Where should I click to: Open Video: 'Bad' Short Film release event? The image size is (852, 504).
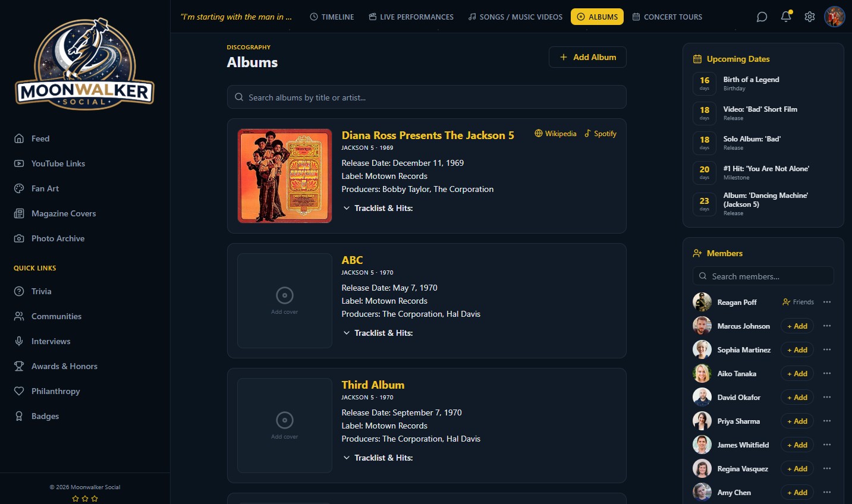(763, 114)
